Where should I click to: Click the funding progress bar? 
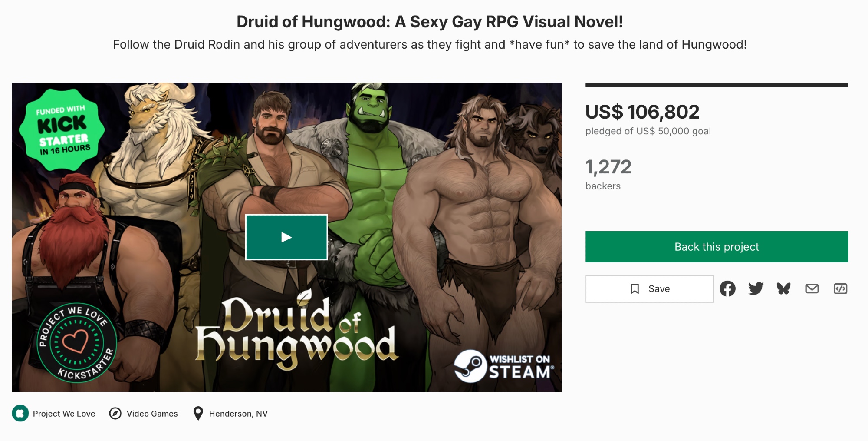click(717, 85)
